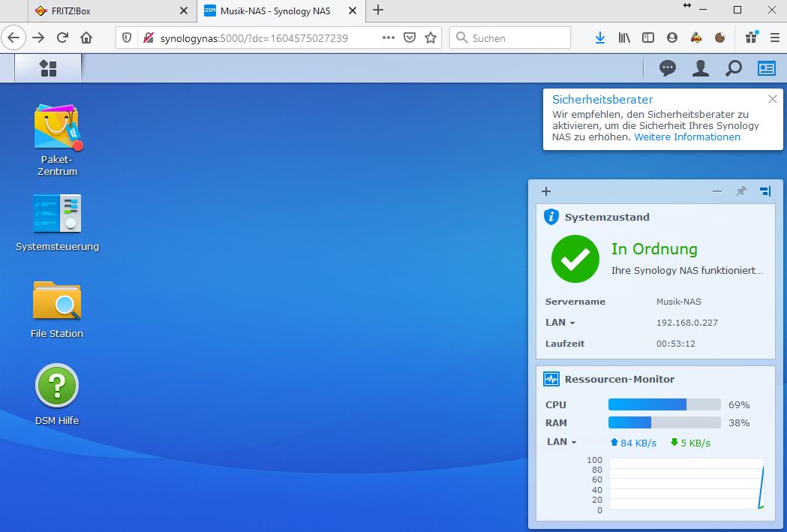The width and height of the screenshot is (787, 532).
Task: Open the Paket-Zentrum desktop icon
Action: [x=57, y=128]
